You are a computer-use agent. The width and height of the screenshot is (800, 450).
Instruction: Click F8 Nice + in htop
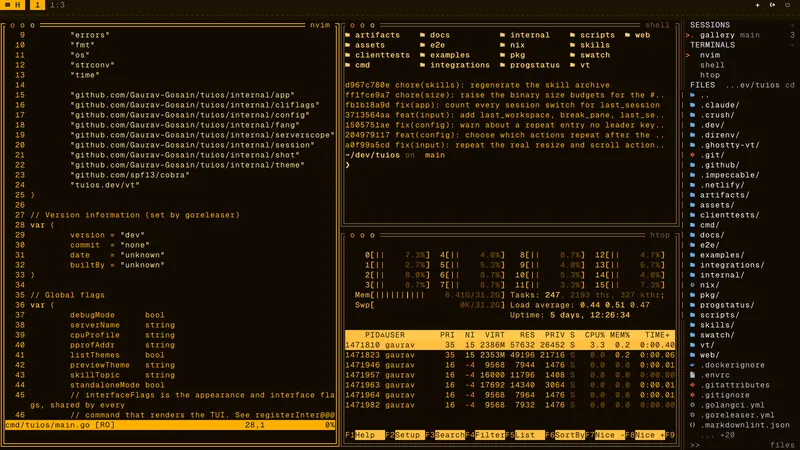tap(645, 435)
